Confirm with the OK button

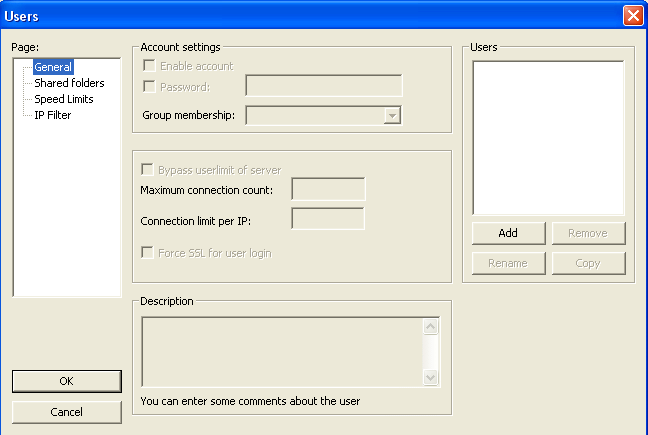click(67, 381)
